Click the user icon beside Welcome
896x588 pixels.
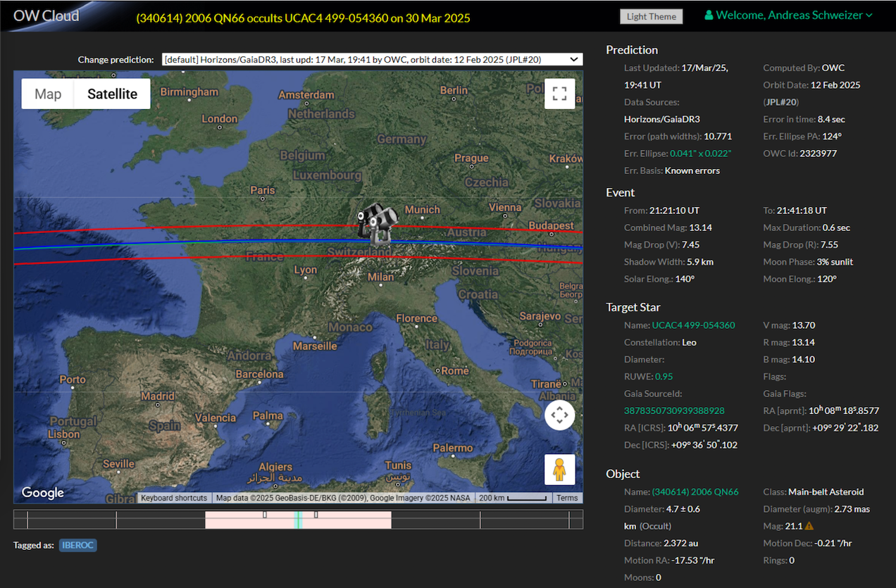(x=709, y=15)
